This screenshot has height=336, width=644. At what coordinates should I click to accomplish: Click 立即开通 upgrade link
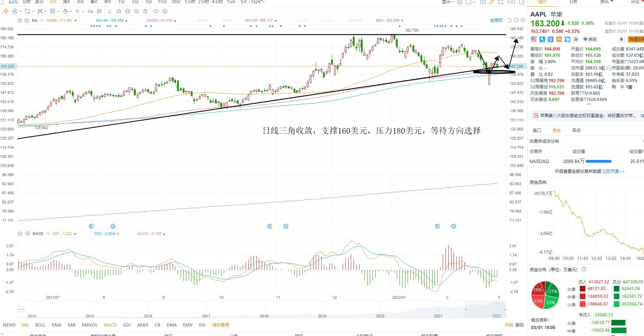pos(613,172)
